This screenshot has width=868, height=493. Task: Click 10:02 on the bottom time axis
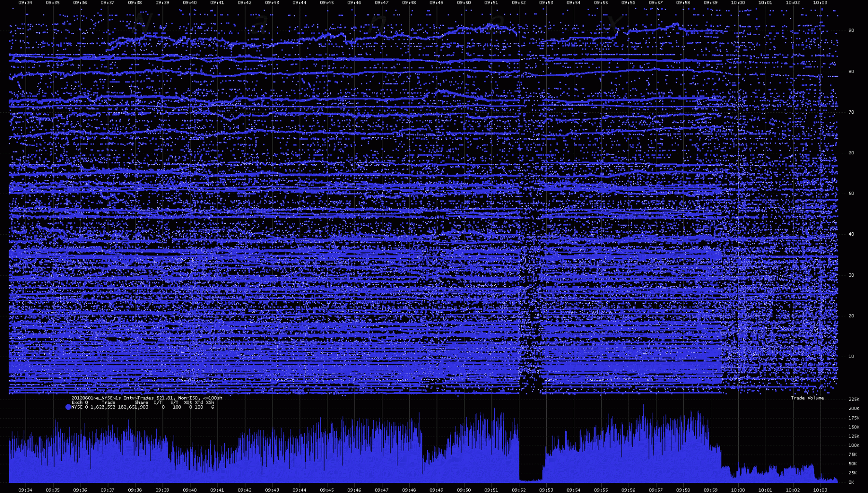pos(793,490)
